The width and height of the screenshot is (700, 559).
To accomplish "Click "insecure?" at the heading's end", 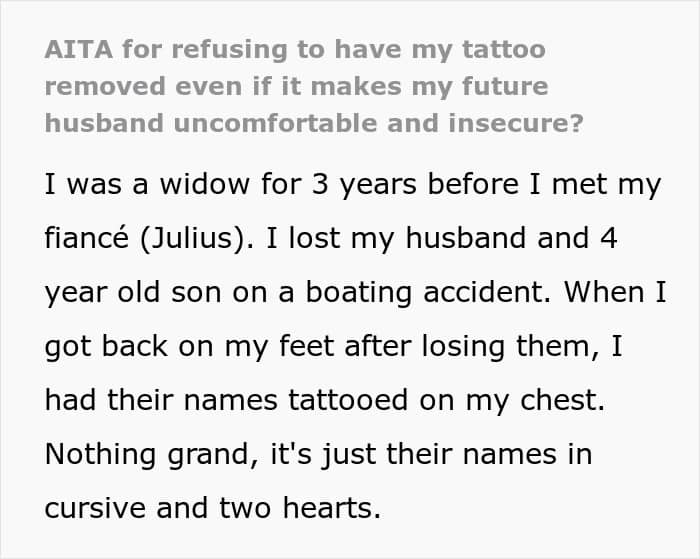I will 516,123.
